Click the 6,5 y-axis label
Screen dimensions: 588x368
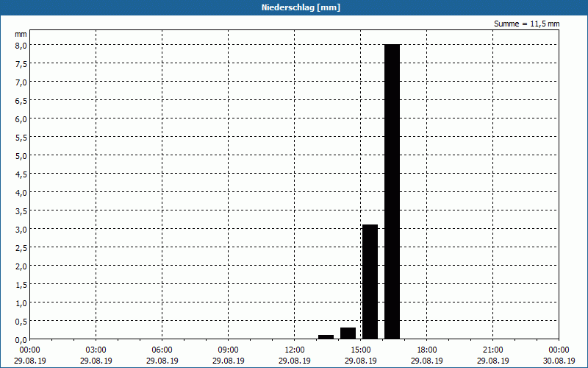pos(21,100)
